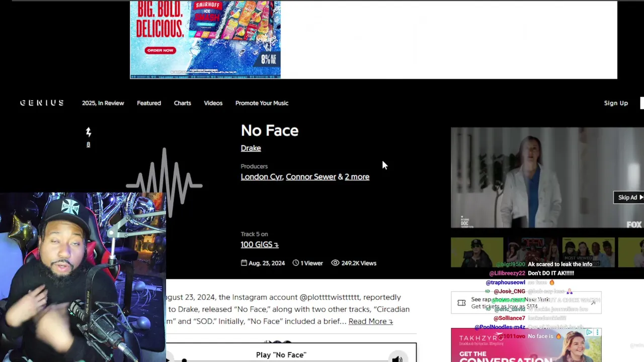
Task: Click the '249.2K Views' text
Action: (x=359, y=263)
